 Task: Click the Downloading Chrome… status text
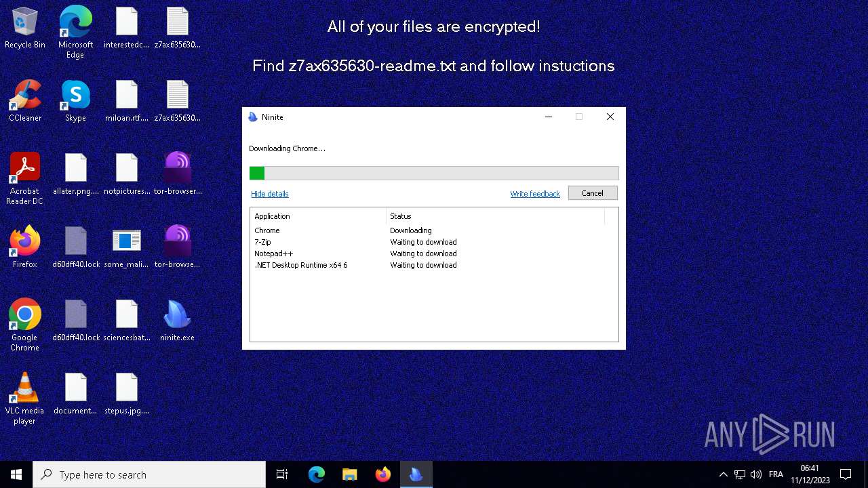(x=287, y=148)
